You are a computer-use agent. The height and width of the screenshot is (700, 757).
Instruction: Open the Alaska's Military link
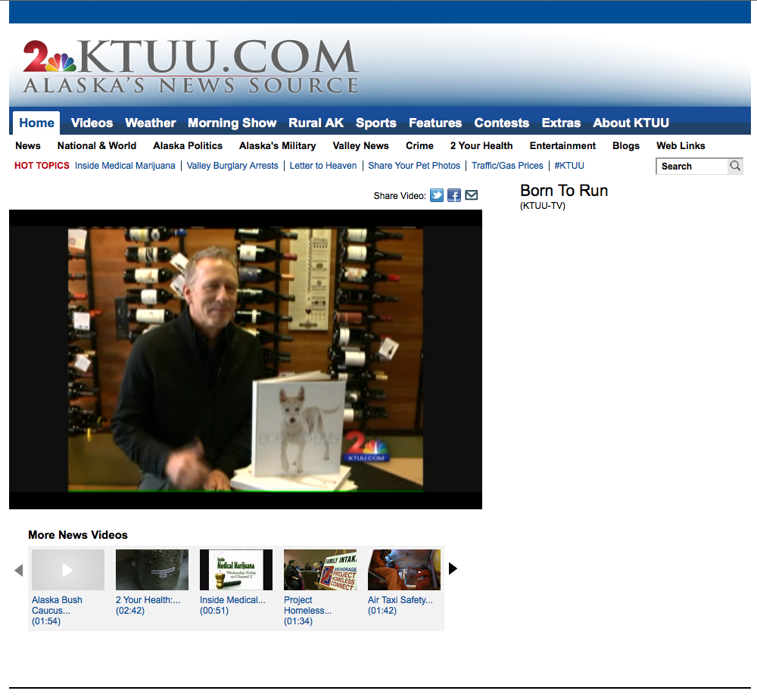[x=278, y=146]
